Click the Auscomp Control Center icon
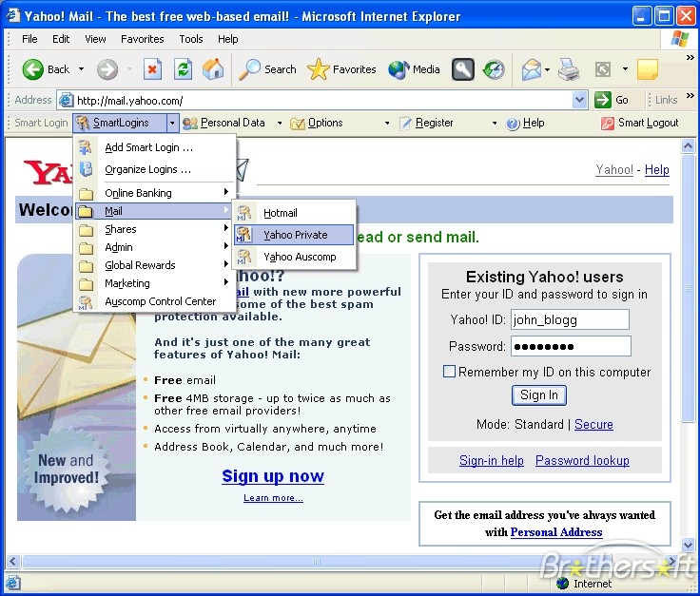The height and width of the screenshot is (596, 700). 86,302
